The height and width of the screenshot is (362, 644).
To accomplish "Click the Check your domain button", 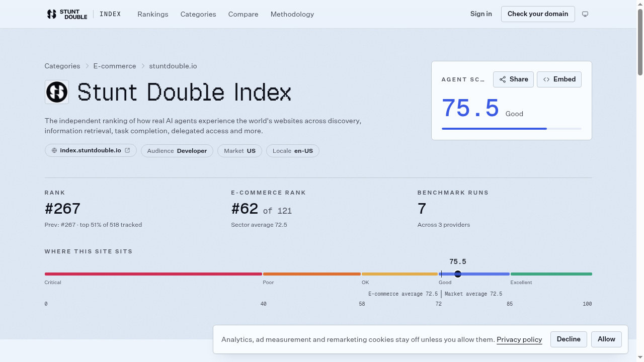I will click(x=538, y=14).
